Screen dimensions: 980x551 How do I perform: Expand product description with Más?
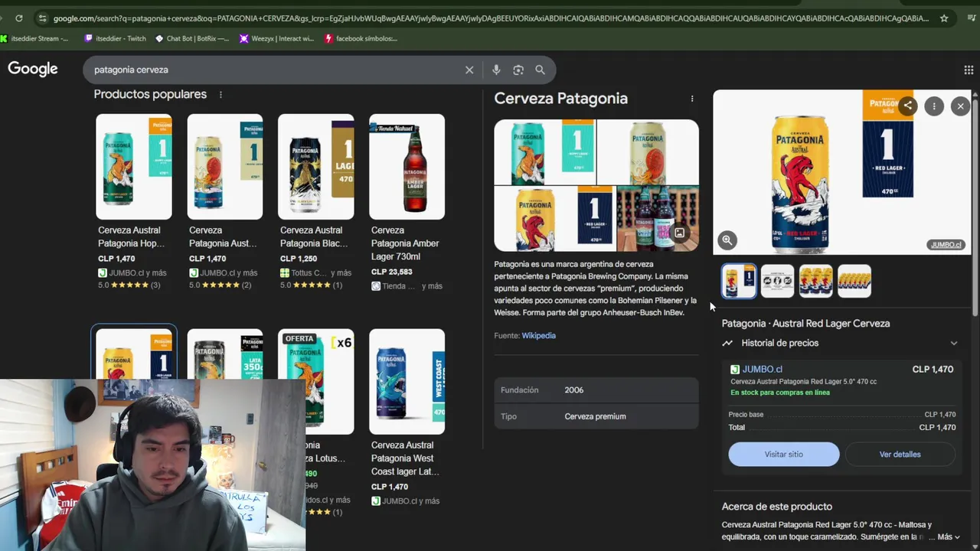(x=948, y=537)
